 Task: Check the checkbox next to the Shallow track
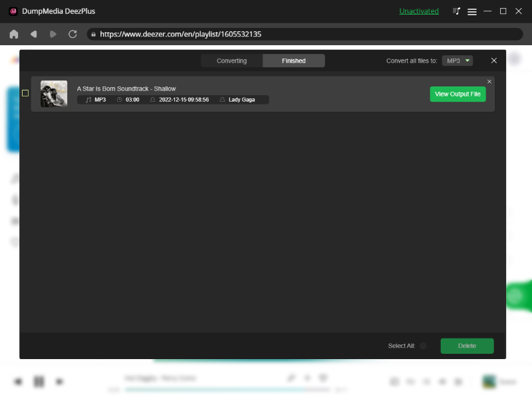[25, 93]
